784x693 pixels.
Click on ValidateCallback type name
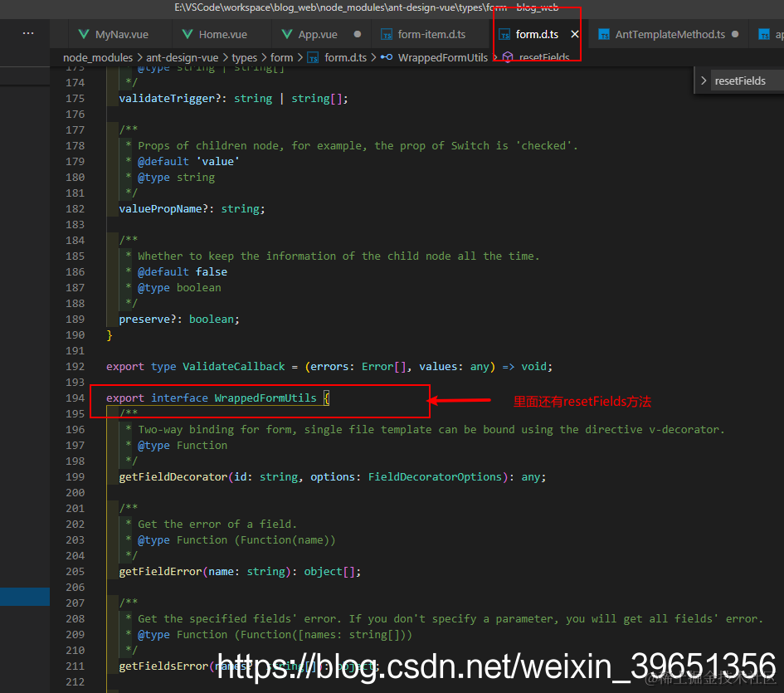[x=233, y=367]
